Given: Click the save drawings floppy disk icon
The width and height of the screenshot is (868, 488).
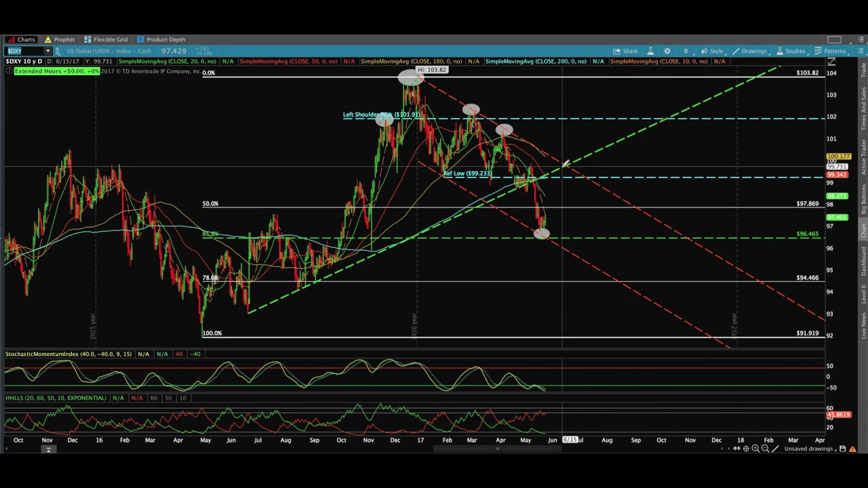Looking at the screenshot, I should [842, 449].
